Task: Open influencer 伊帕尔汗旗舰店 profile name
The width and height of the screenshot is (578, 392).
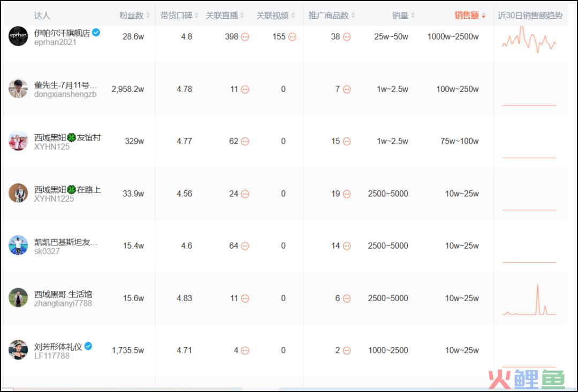Action: pos(62,33)
